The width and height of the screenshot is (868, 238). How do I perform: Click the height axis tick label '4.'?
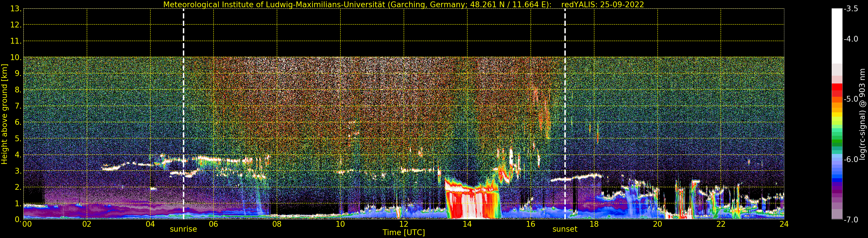[18, 155]
